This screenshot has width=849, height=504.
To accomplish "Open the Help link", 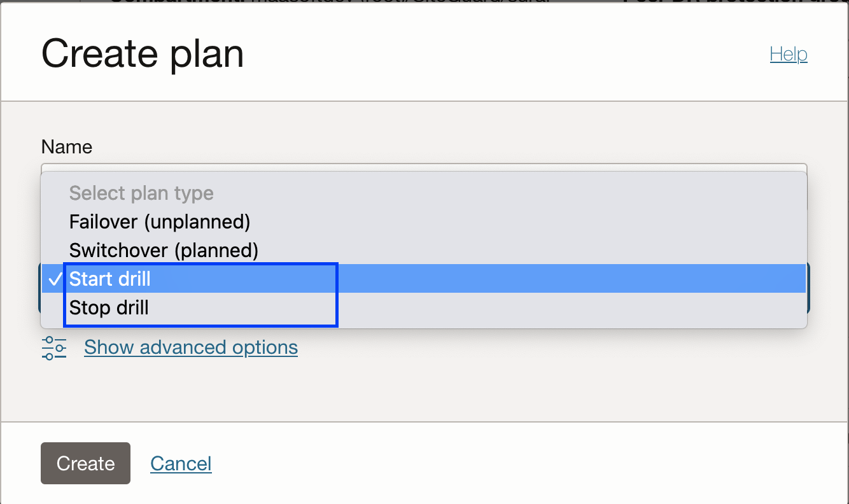I will 788,54.
